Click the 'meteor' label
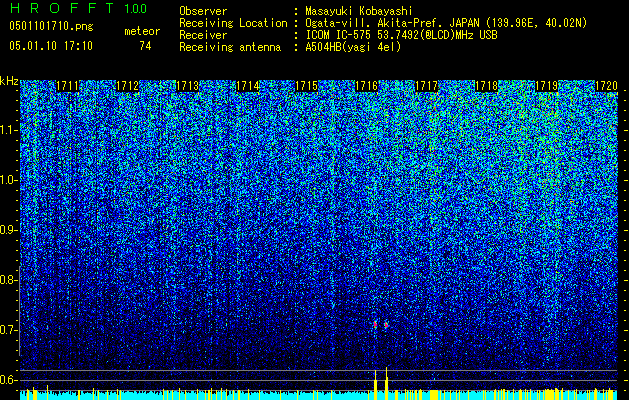 click(x=142, y=31)
